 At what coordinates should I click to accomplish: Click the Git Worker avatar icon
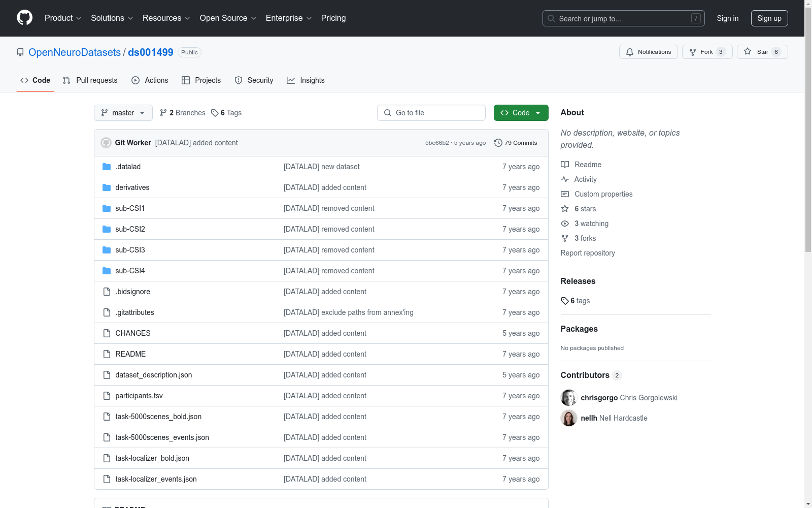[106, 143]
